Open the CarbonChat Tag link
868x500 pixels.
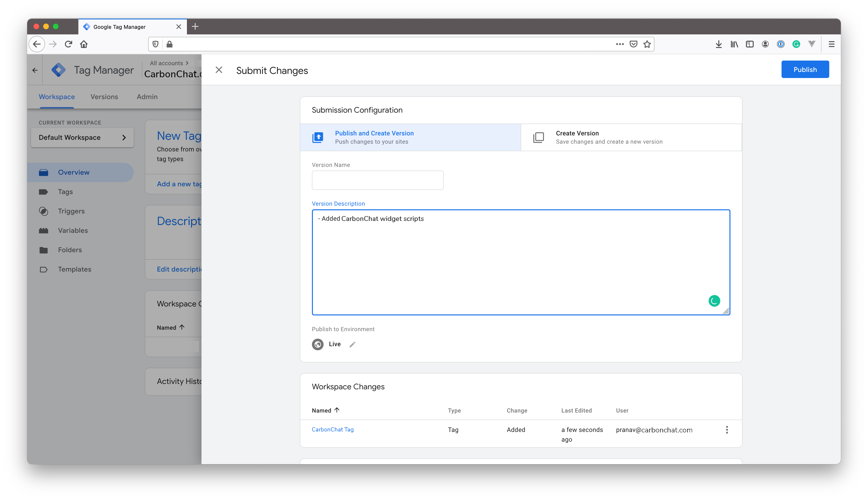[x=332, y=430]
